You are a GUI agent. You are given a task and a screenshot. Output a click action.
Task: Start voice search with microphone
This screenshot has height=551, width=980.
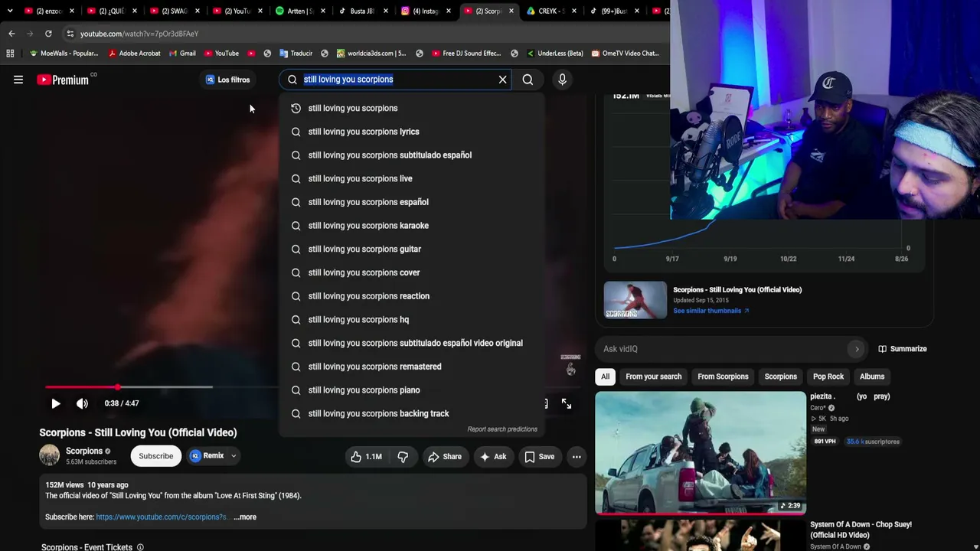pos(562,80)
